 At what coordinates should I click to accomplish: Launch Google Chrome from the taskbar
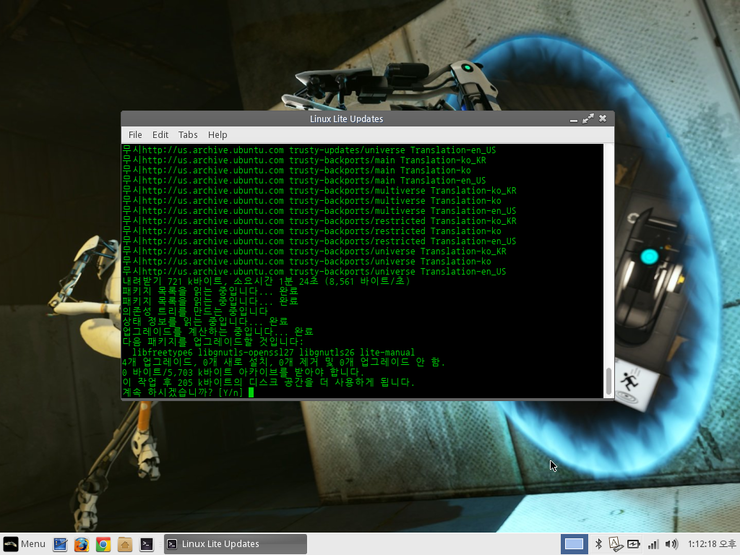[103, 544]
